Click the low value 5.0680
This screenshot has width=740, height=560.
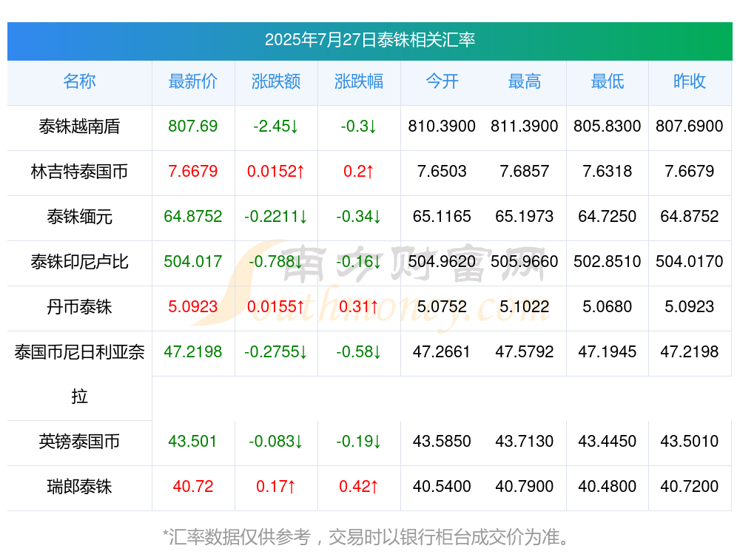[x=608, y=307]
